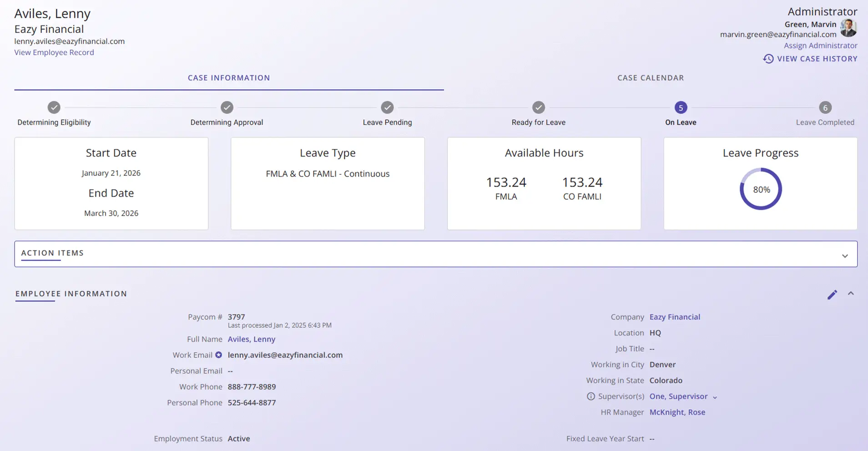Click the View Case History clock icon
868x451 pixels.
768,59
